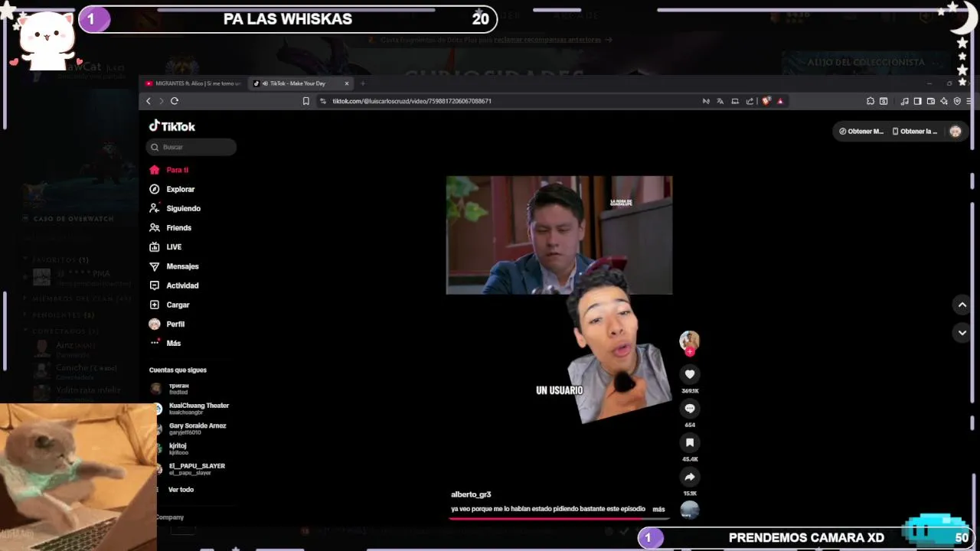Go to next video arrow
This screenshot has width=980, height=551.
click(x=962, y=333)
